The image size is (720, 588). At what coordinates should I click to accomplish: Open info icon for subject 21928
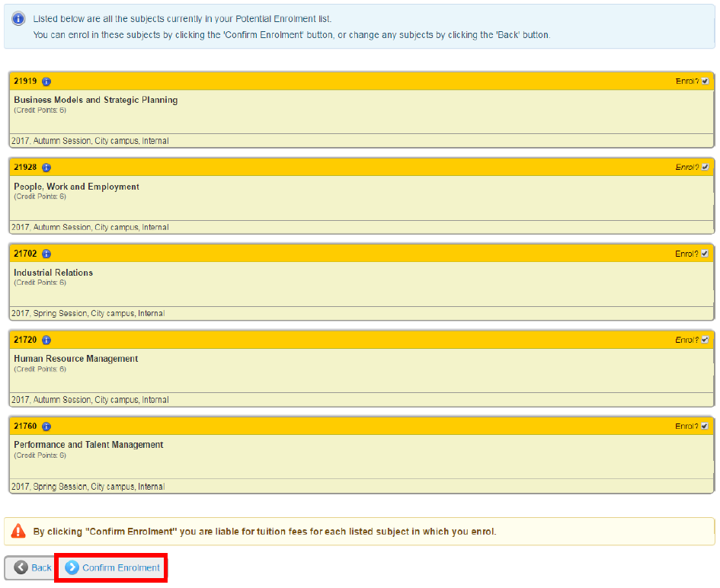click(46, 168)
